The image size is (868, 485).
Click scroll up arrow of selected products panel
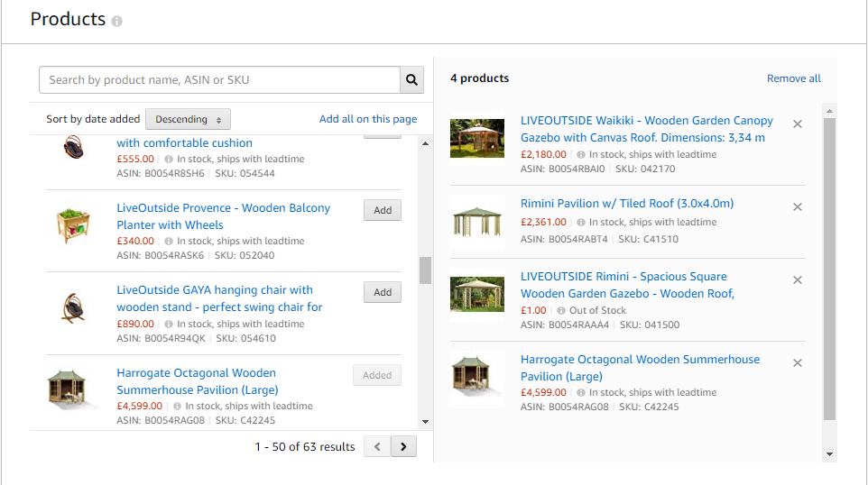(829, 111)
